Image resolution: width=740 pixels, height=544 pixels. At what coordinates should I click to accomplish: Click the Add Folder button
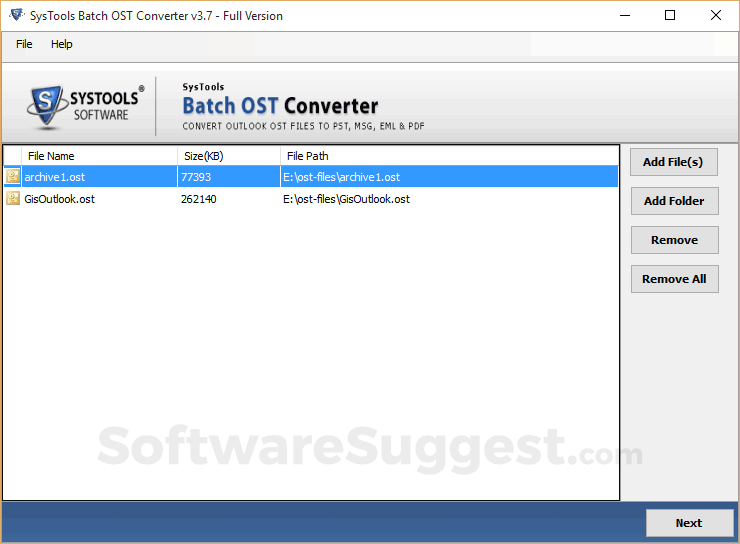coord(674,201)
